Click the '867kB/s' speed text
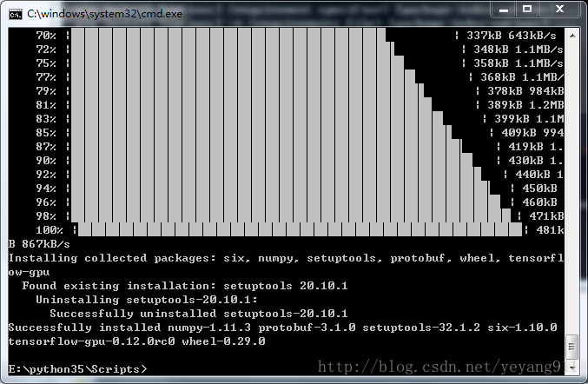The height and width of the screenshot is (384, 588). [x=46, y=244]
